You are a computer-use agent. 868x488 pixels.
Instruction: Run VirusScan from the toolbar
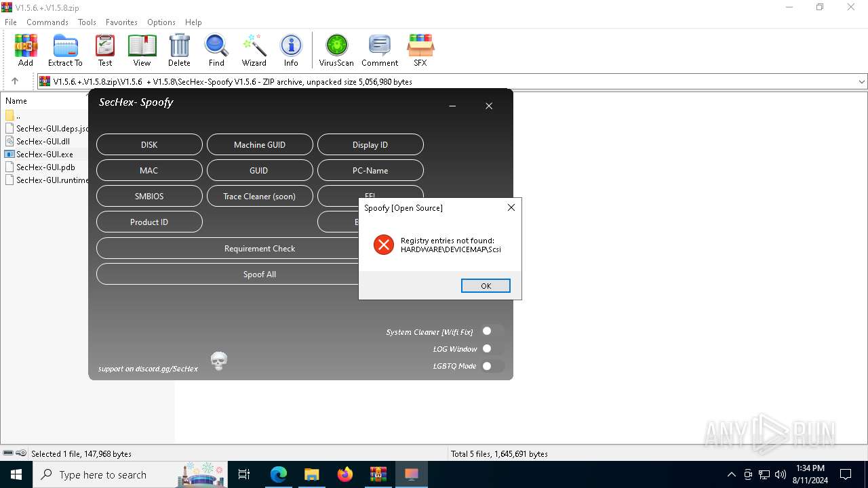[x=336, y=51]
